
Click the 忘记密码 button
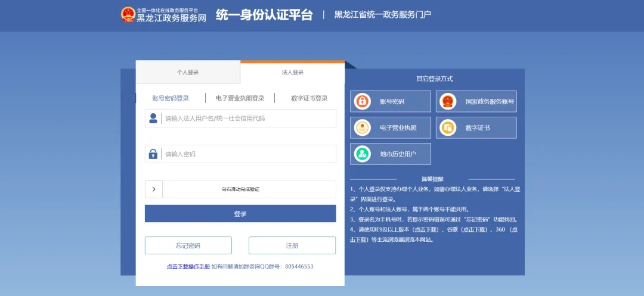click(188, 245)
